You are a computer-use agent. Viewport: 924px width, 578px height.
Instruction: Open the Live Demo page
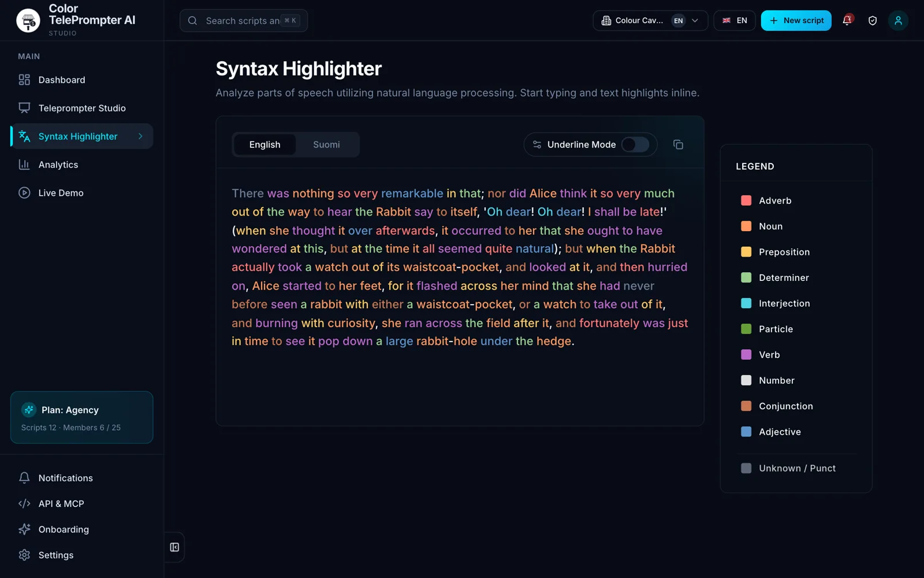(x=81, y=193)
